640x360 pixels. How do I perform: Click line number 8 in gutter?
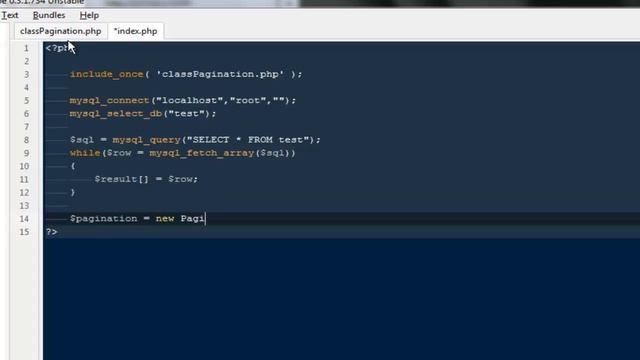[x=26, y=140]
